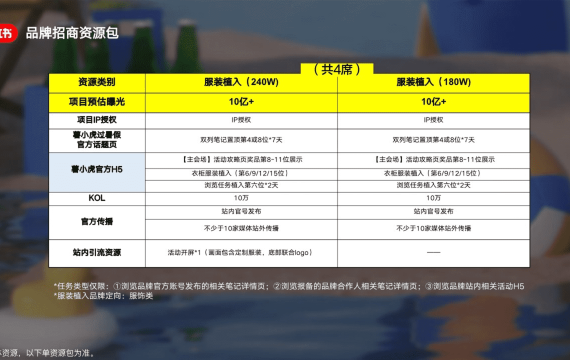
Task: Click KOL value 10万 in 240W column
Action: 241,198
